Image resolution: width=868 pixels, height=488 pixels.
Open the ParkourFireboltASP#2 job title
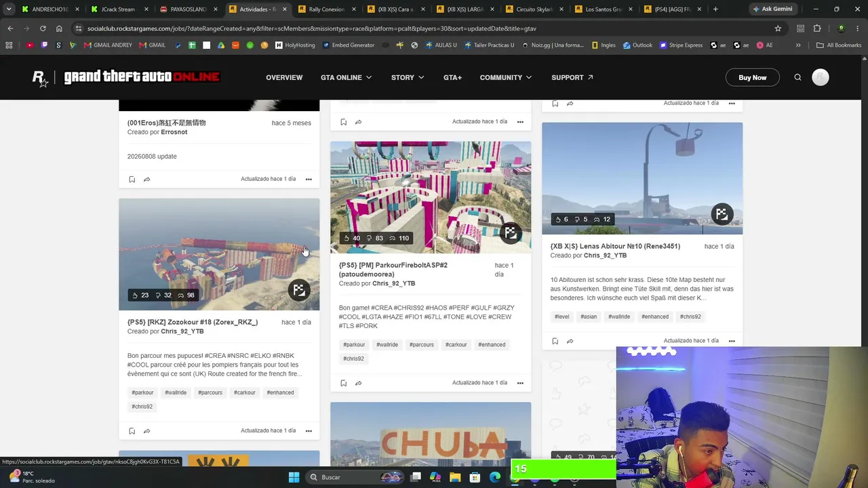coord(393,270)
